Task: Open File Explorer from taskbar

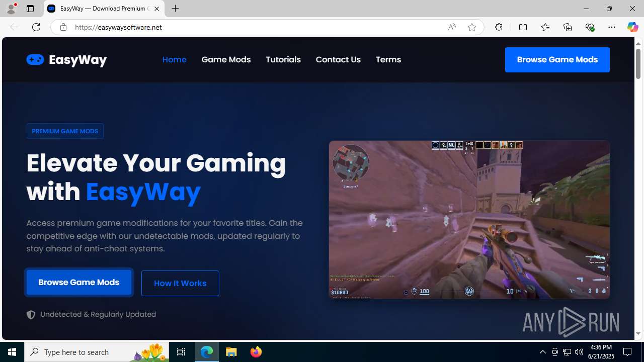Action: (231, 352)
